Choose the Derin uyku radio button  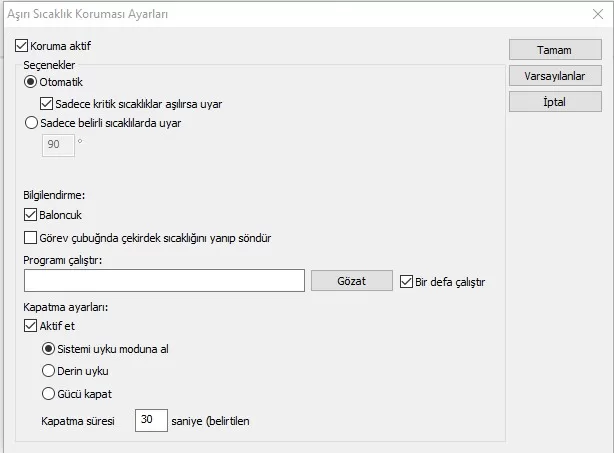coord(48,371)
